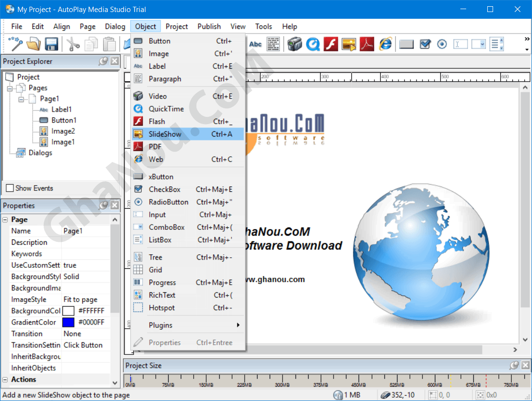Close the Project Explorer panel
The width and height of the screenshot is (532, 401).
[115, 61]
